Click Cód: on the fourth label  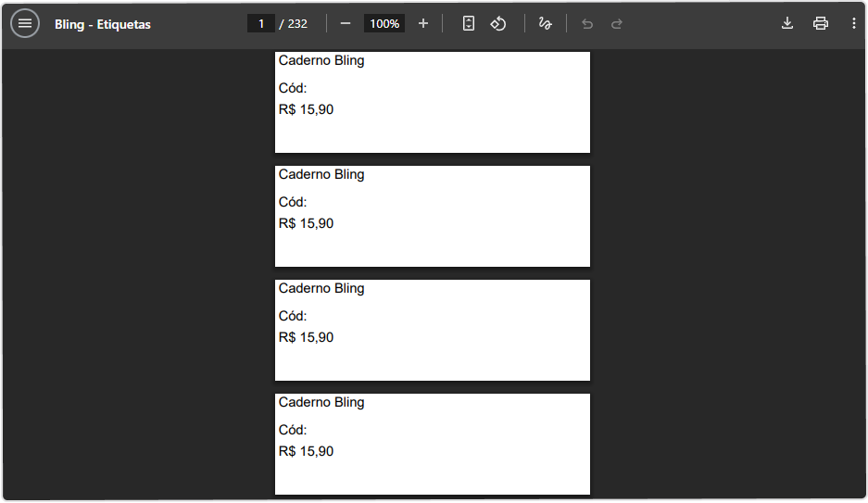pos(293,430)
